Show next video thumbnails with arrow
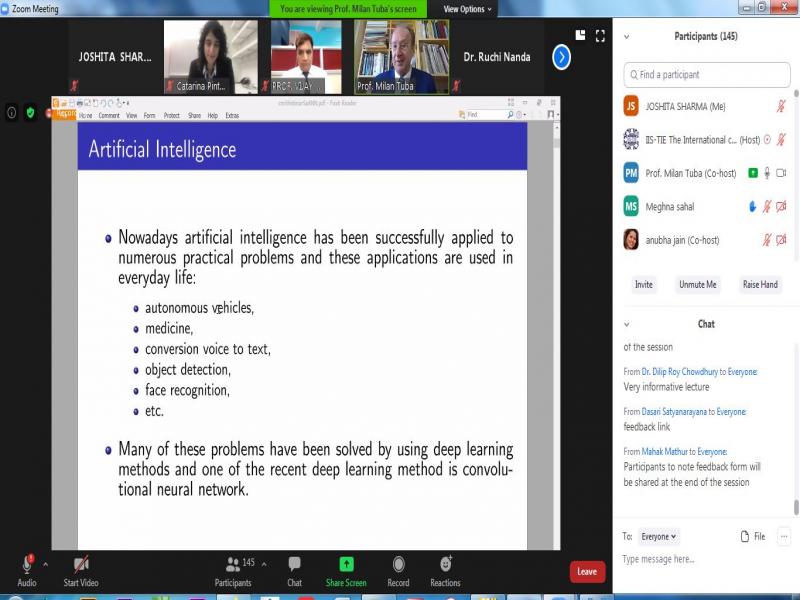 point(561,57)
